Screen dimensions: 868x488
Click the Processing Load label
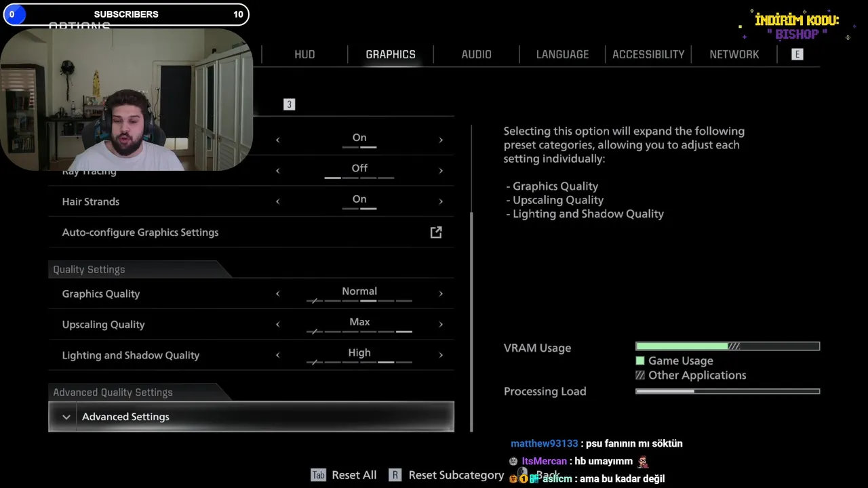pos(545,391)
